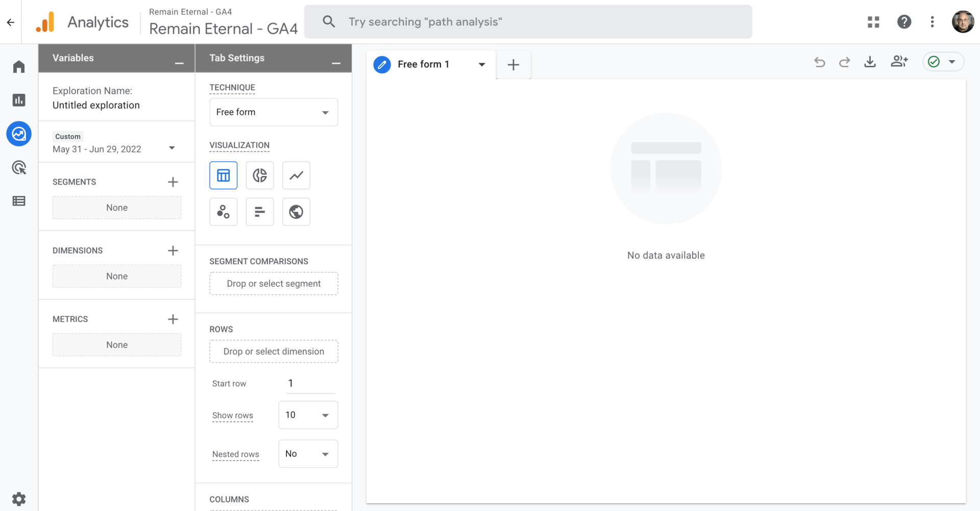The height and width of the screenshot is (511, 980).
Task: Click the Nested rows label
Action: point(236,454)
